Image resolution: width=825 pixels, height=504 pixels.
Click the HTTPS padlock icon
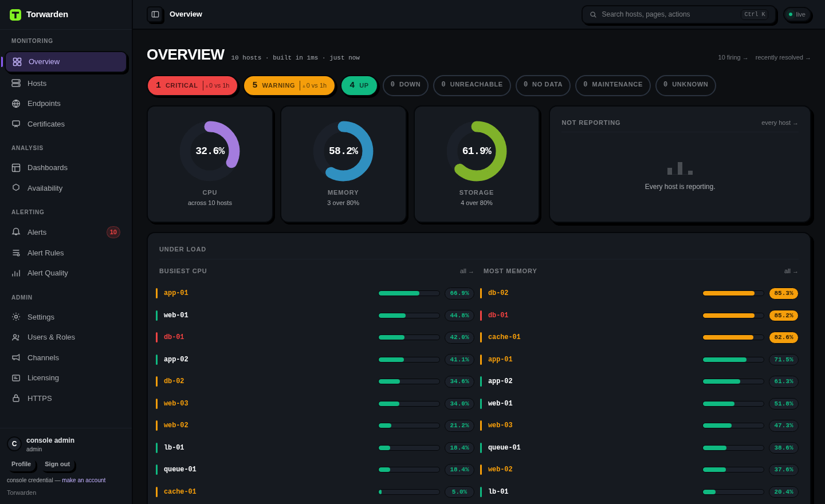(16, 398)
